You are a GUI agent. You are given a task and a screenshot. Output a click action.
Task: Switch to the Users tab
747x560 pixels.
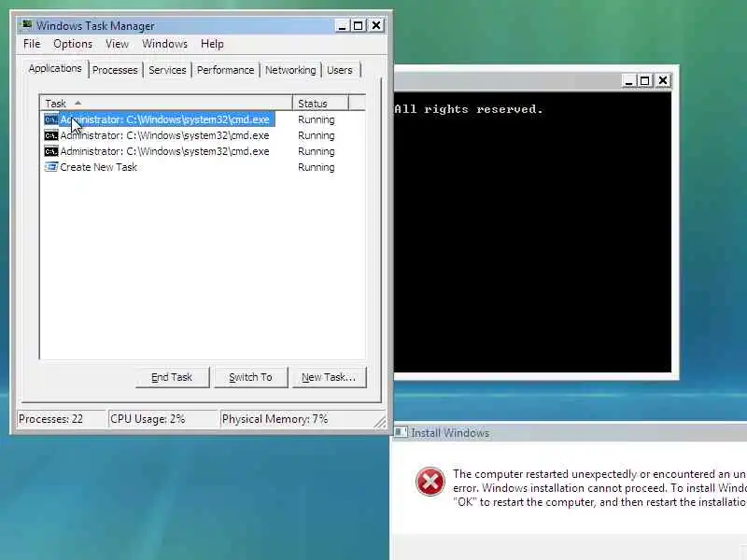[x=340, y=70]
